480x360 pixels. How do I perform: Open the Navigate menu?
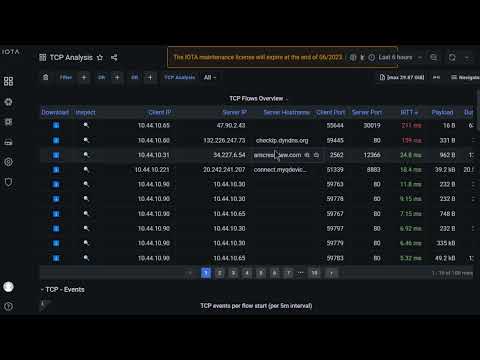click(465, 77)
